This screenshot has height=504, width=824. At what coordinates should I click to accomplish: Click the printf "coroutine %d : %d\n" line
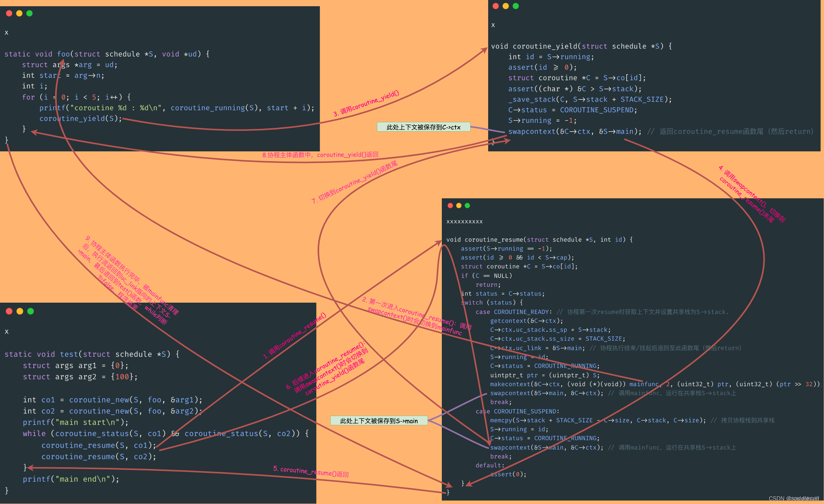(x=177, y=108)
